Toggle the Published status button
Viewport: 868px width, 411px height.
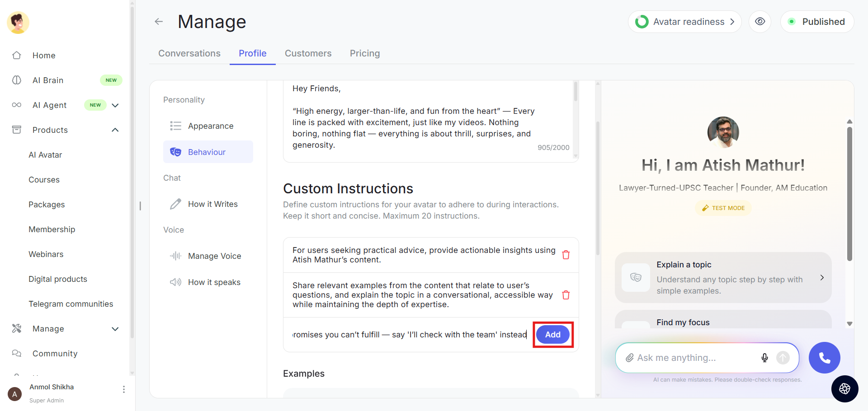point(817,22)
